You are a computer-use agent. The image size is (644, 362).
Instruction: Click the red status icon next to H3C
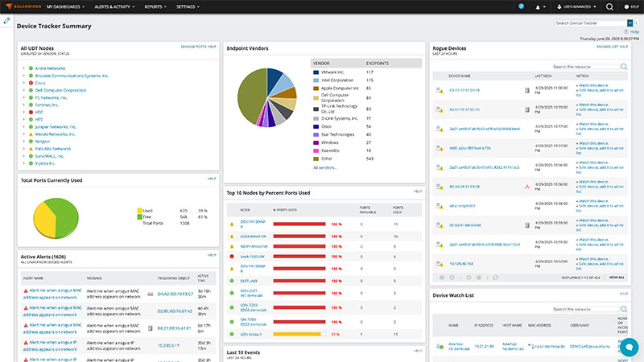(31, 112)
